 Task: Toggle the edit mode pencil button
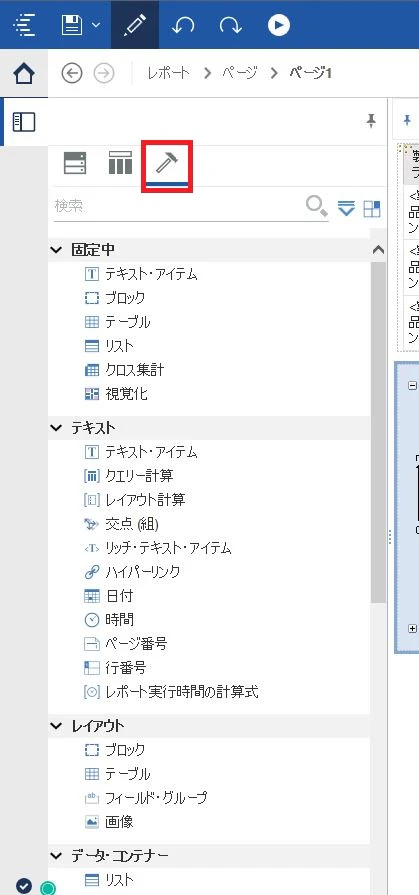click(x=137, y=25)
